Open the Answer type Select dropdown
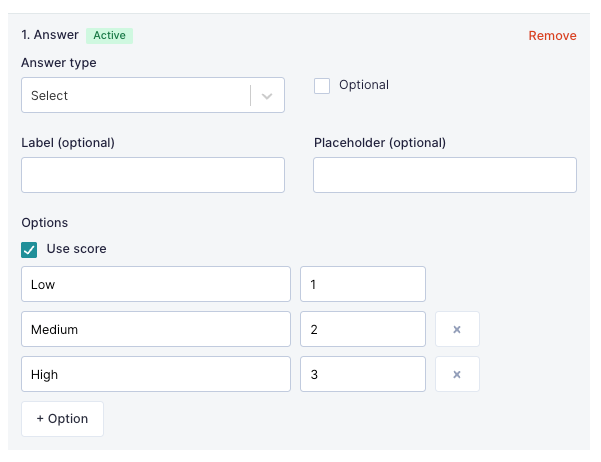601x462 pixels. 153,95
